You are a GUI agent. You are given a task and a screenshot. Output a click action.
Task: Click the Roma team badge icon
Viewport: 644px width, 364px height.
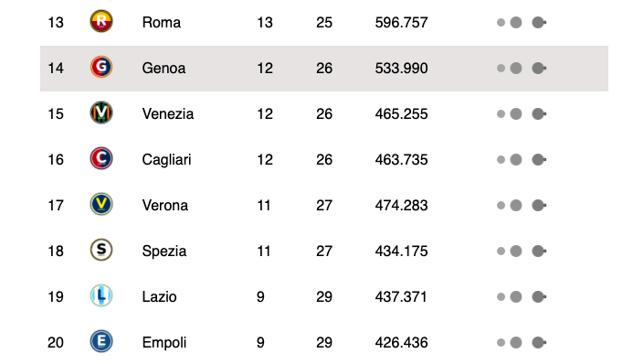click(101, 21)
